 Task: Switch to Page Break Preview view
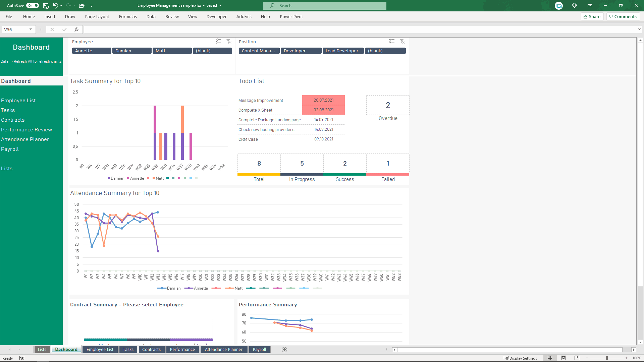[577, 358]
